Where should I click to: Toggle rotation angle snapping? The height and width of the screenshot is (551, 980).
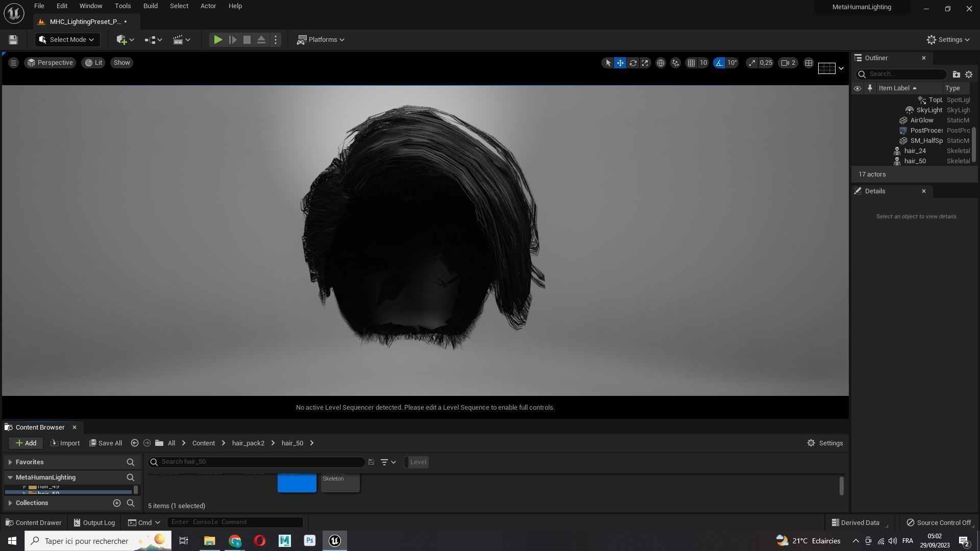pos(719,63)
